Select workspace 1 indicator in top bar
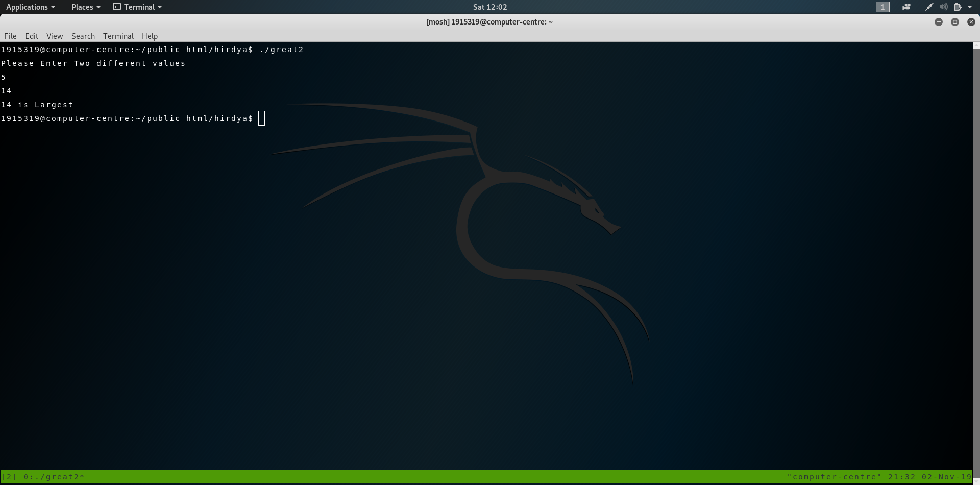Screen dimensions: 980x485 click(x=883, y=7)
